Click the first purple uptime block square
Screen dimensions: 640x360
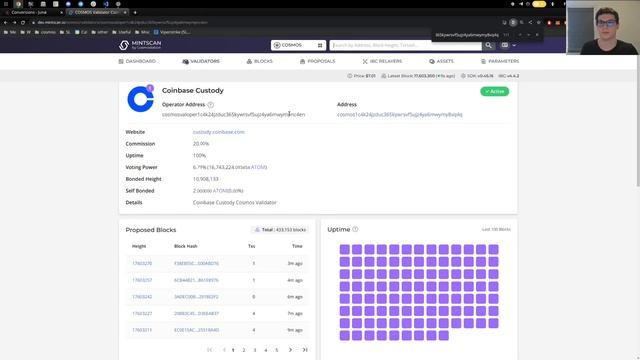coord(344,249)
